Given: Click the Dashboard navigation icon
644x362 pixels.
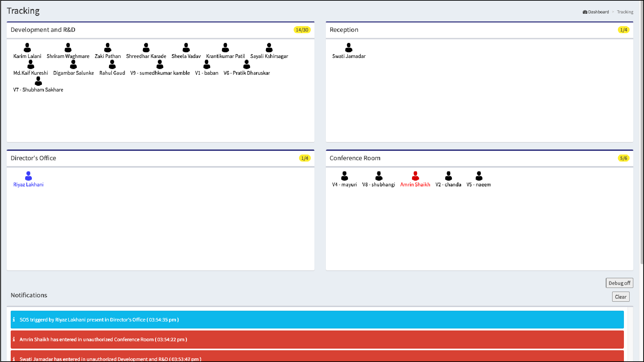Looking at the screenshot, I should pos(585,11).
